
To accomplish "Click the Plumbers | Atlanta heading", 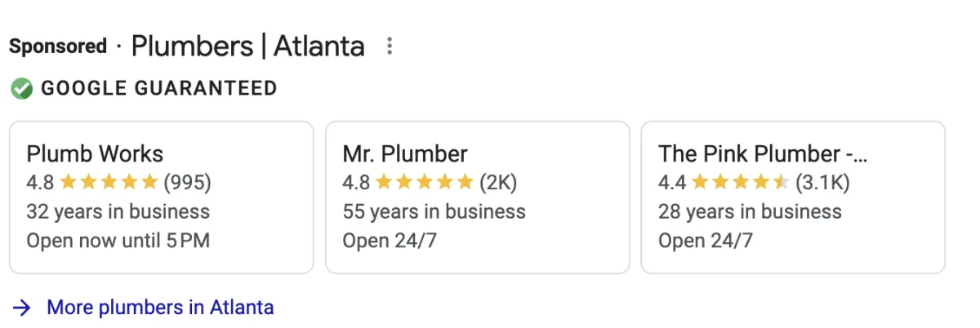I will (x=247, y=46).
